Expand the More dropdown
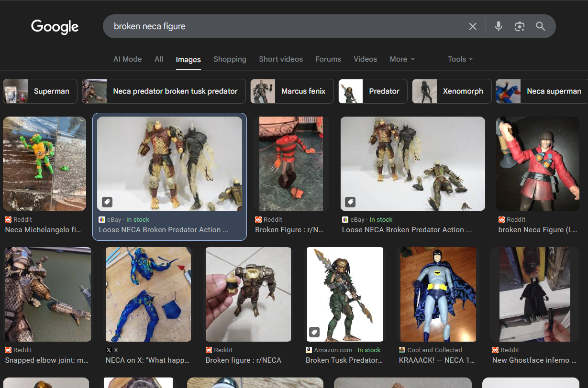 pyautogui.click(x=402, y=59)
